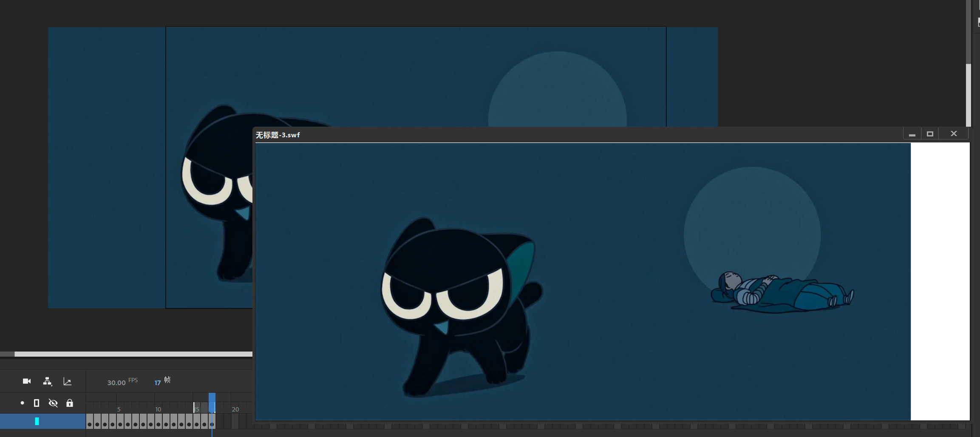This screenshot has height=437, width=980.
Task: Click the layer depth graph icon
Action: pyautogui.click(x=67, y=381)
